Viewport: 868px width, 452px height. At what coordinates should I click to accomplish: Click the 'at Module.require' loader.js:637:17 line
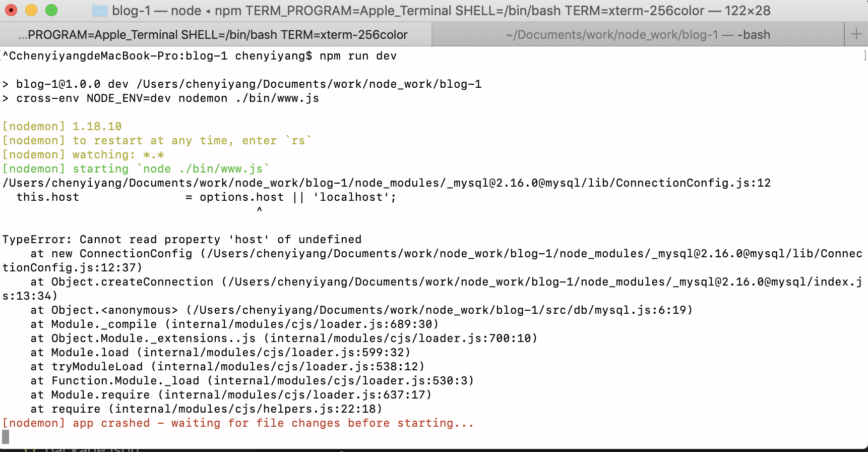tap(231, 395)
